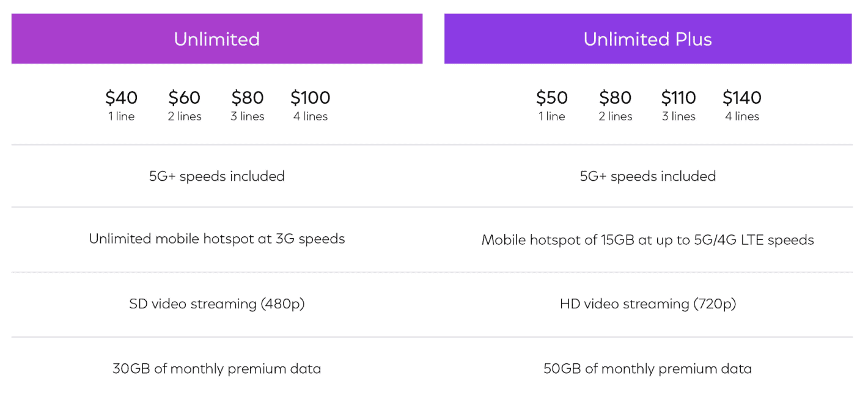The height and width of the screenshot is (400, 868).
Task: Click Mobile hotspot of 15GB feature text
Action: coord(647,240)
